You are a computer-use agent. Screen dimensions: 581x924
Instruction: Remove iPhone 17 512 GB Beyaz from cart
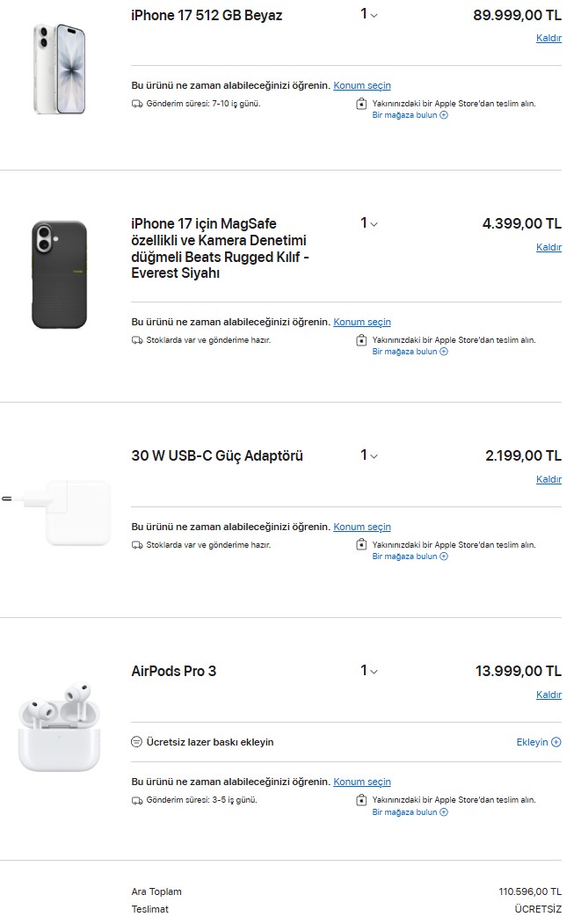pos(548,39)
